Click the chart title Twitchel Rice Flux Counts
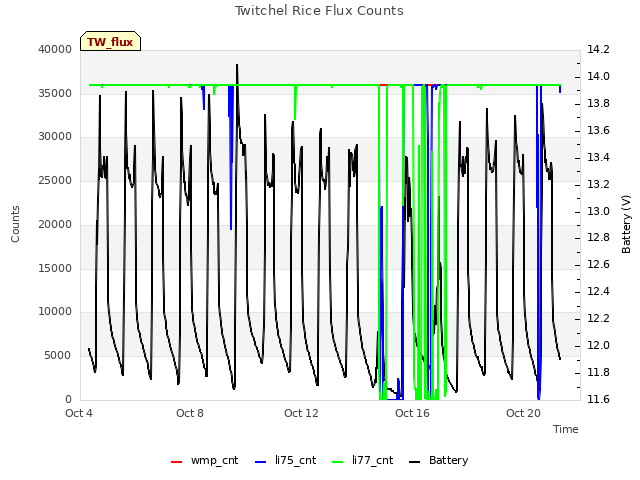The height and width of the screenshot is (480, 640). (319, 11)
